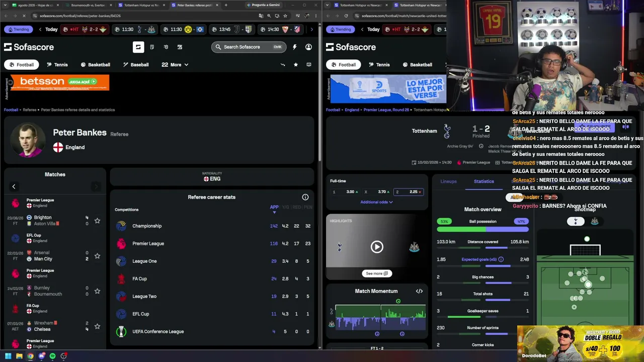644x362 pixels.
Task: Select the odds option X at 3.70
Action: (x=376, y=192)
